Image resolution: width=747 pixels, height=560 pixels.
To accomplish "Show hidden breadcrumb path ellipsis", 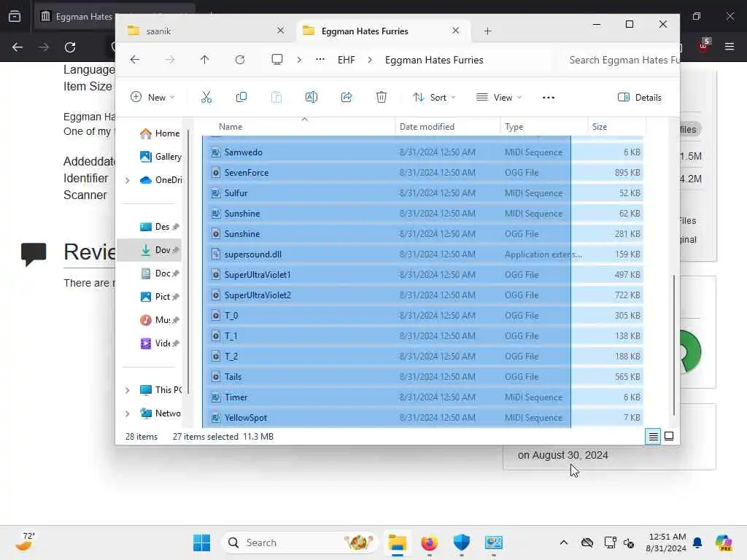I will [x=320, y=60].
